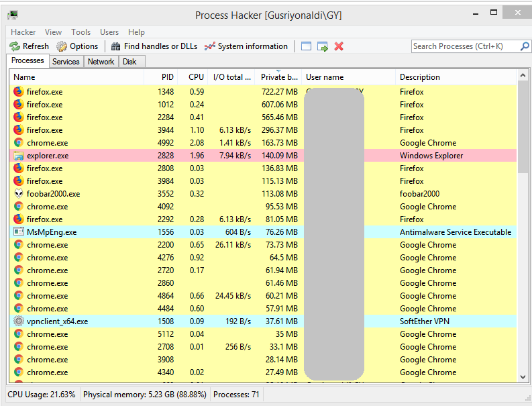
Task: Click the find window and thread icon
Action: tap(322, 46)
